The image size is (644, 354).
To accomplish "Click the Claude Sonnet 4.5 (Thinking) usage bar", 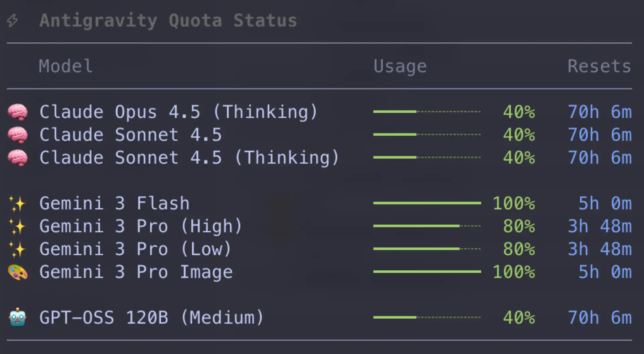I will click(427, 157).
